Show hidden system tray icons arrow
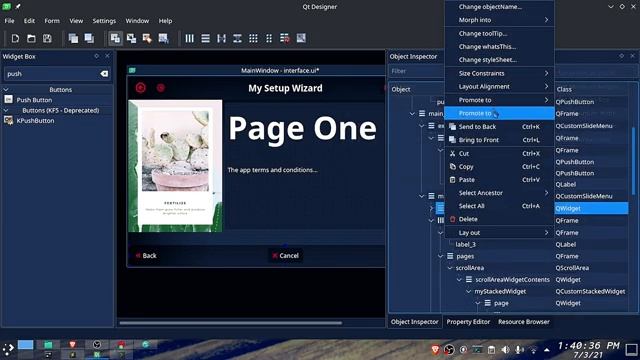The image size is (640, 360). [x=547, y=350]
